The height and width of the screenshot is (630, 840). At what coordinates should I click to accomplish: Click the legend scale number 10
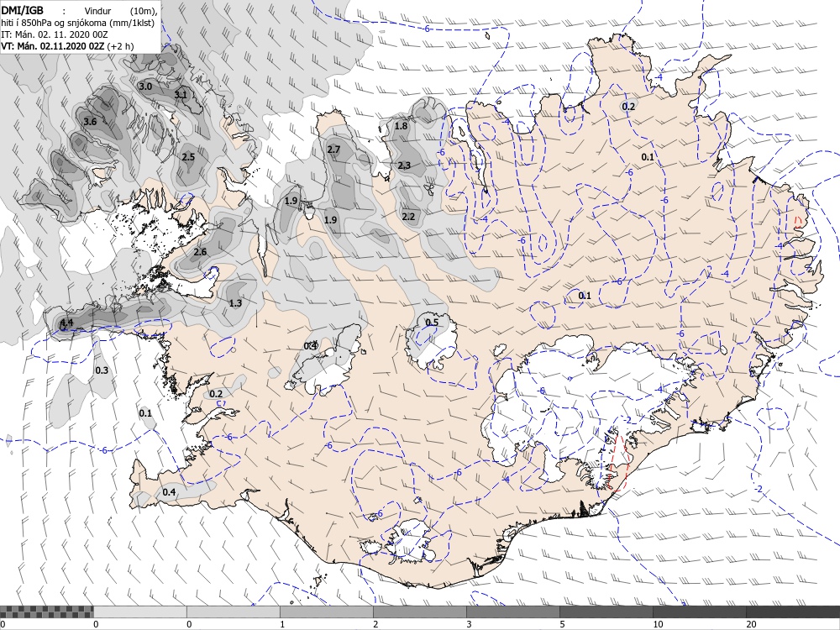point(658,624)
